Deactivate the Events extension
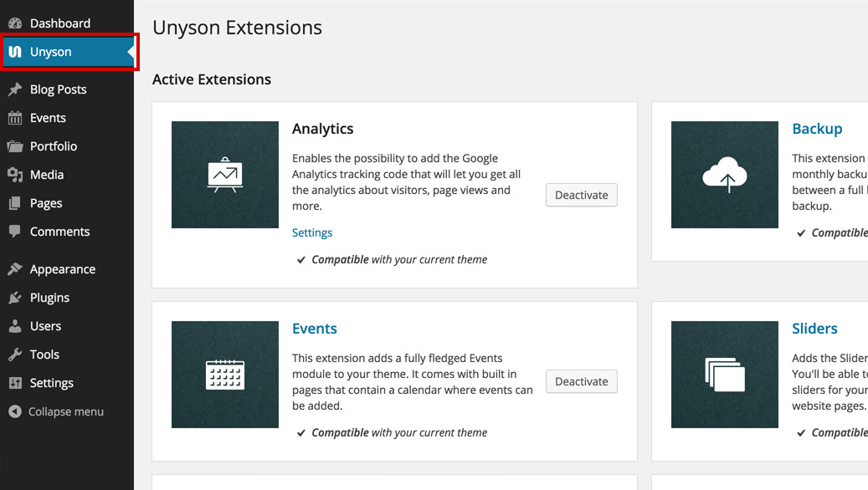Screen dimensions: 868x490 (581, 381)
